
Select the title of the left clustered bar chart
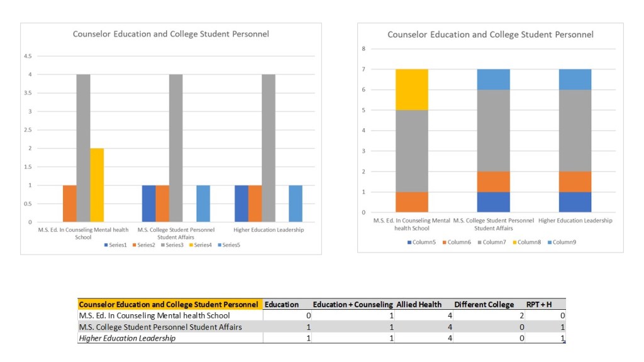[170, 34]
